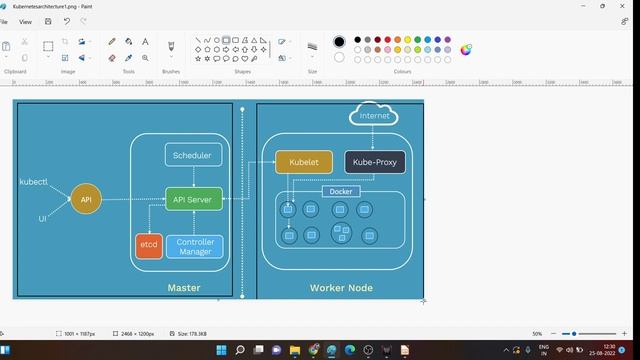The width and height of the screenshot is (640, 360).
Task: Click the Resize and skew icon
Action: (65, 58)
